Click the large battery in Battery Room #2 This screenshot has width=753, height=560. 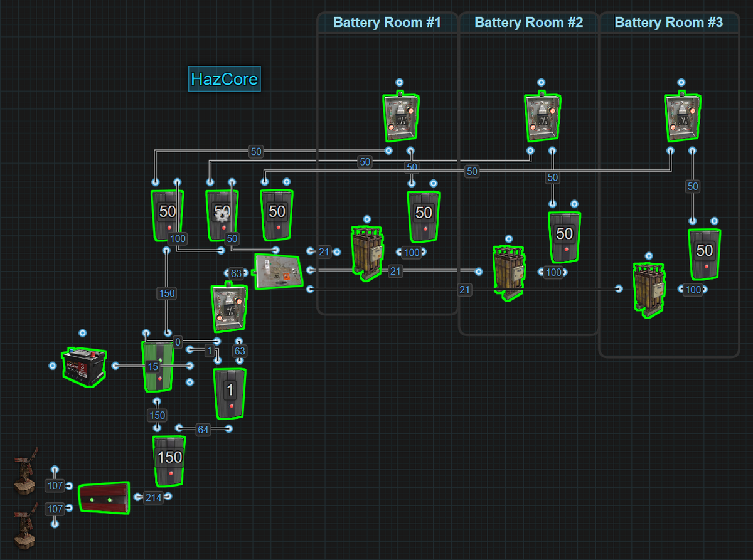point(508,273)
